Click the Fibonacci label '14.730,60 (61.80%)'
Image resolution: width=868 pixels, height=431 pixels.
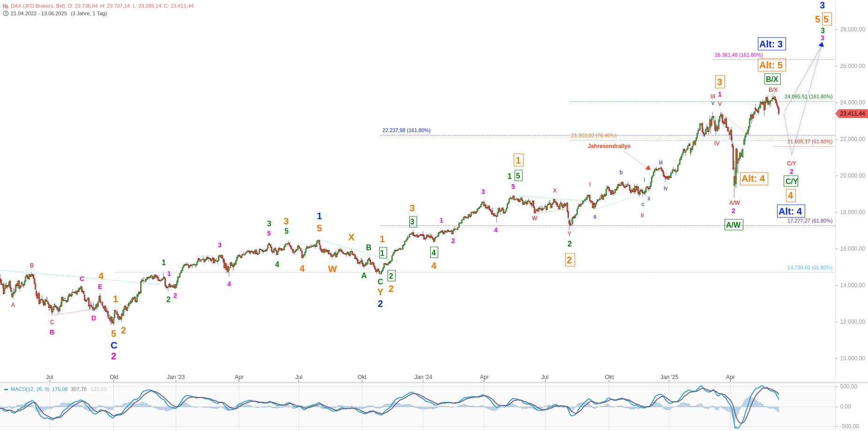[x=810, y=268]
